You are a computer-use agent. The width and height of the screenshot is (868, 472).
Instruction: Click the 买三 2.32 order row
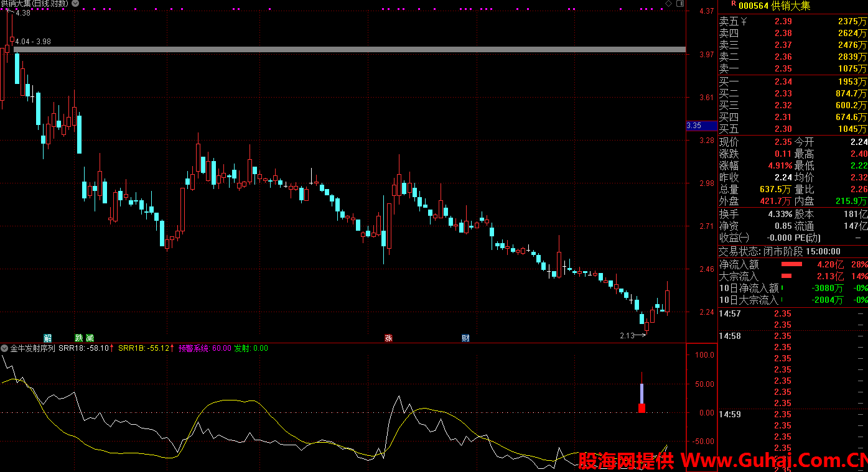click(793, 106)
